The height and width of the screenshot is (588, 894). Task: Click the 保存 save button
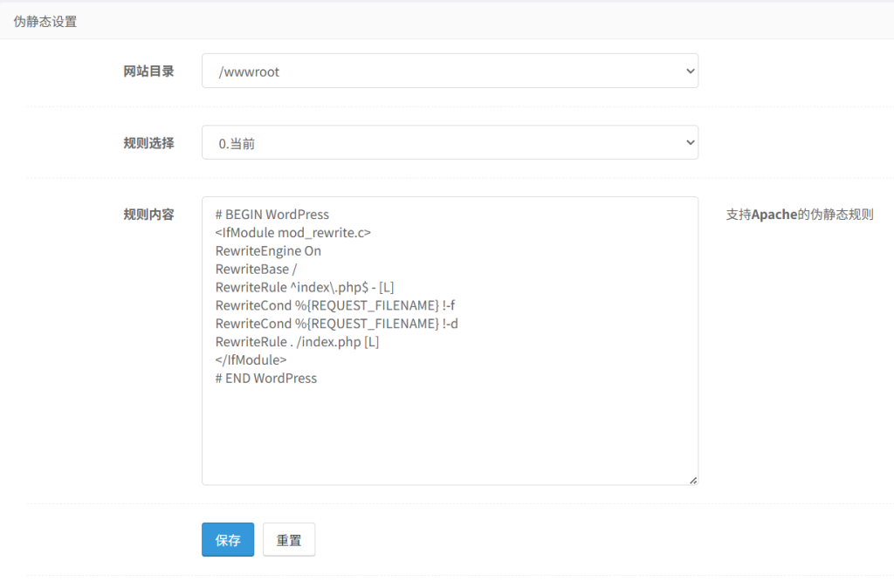click(228, 539)
